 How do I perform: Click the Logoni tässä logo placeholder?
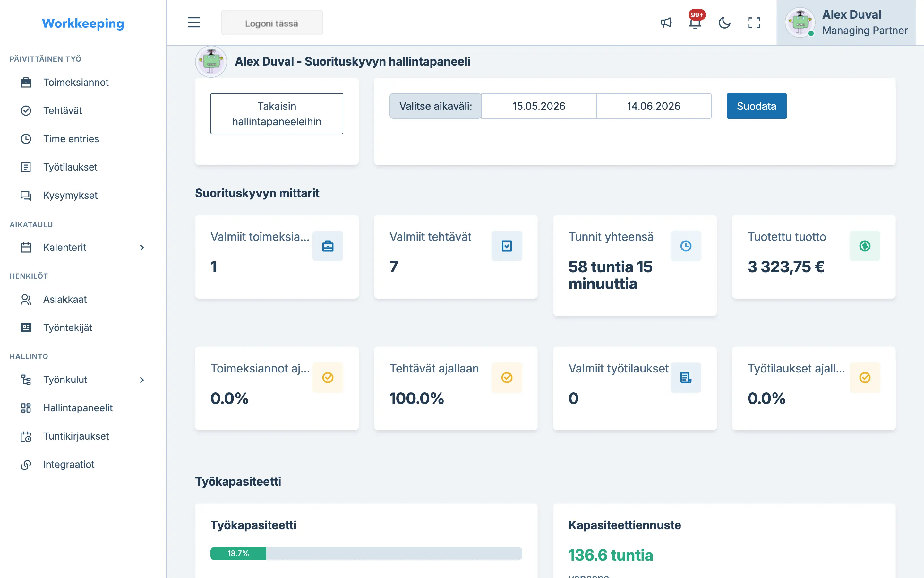272,22
